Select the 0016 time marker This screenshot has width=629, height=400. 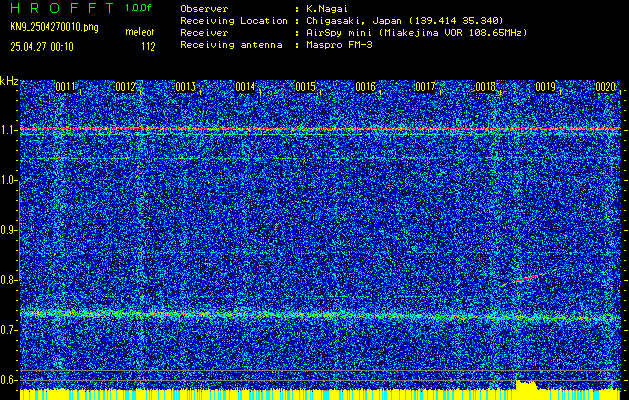pos(365,87)
